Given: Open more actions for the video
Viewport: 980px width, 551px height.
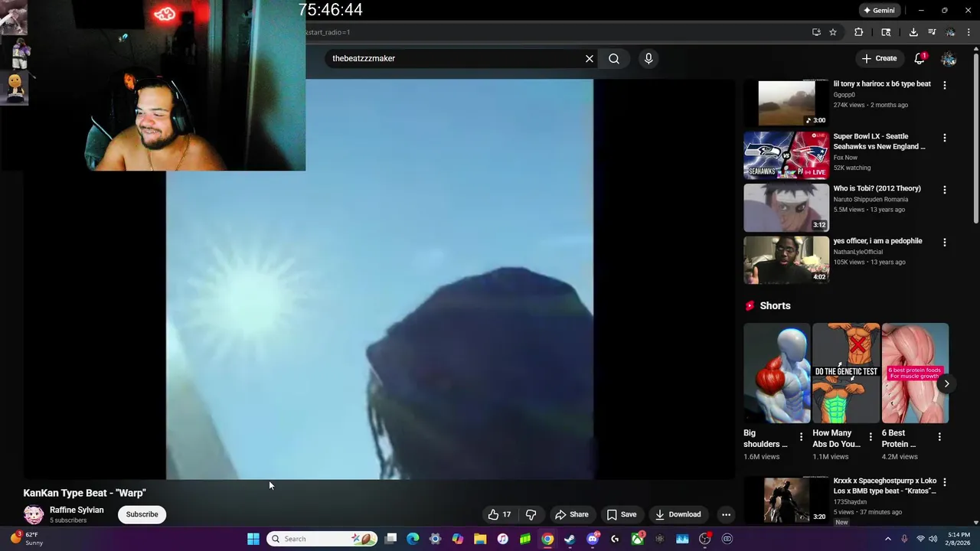Looking at the screenshot, I should (726, 514).
